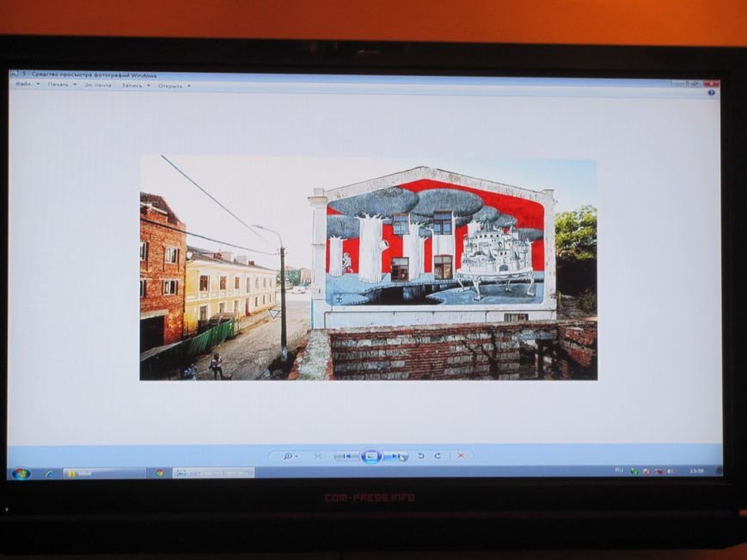Open the Печать dropdown menu

[62, 85]
